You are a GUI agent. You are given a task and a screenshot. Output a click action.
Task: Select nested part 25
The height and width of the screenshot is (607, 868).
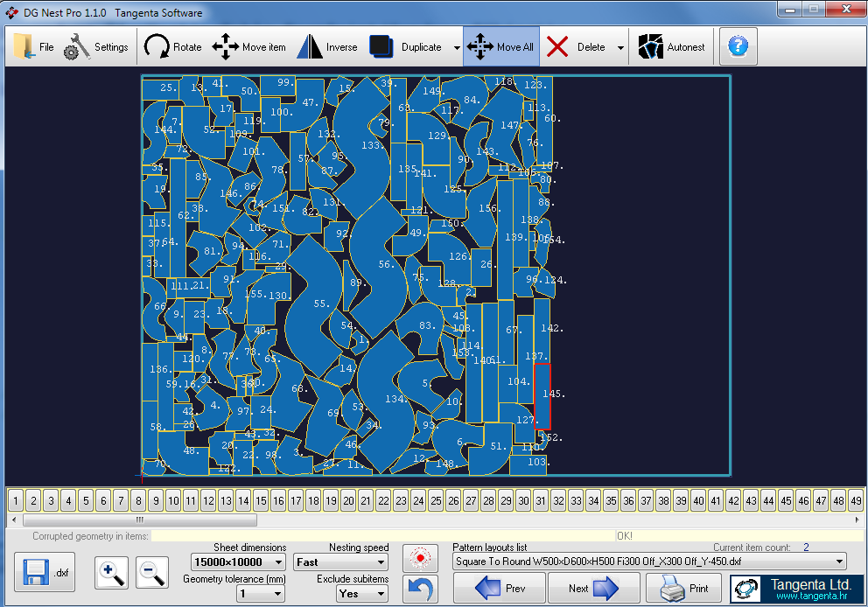tap(160, 88)
